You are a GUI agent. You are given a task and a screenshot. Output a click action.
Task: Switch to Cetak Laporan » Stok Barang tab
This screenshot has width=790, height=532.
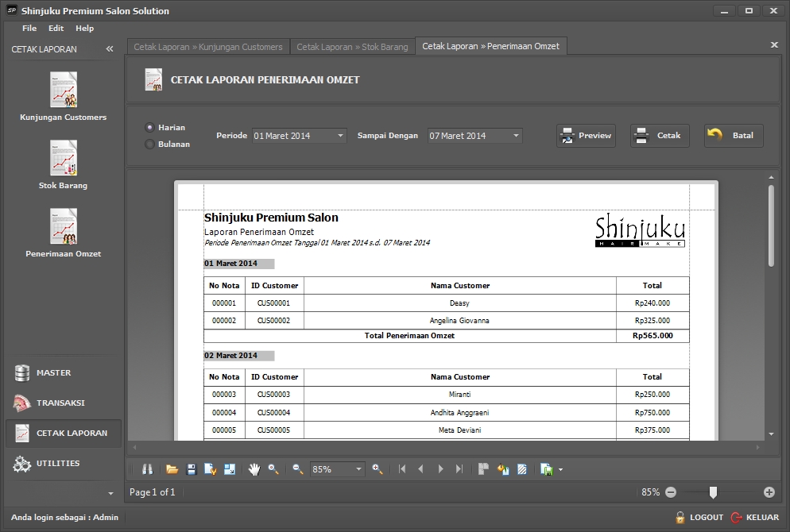352,47
